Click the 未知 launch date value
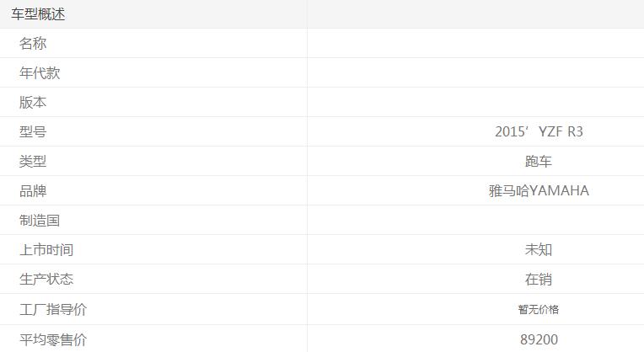The image size is (644, 352). [x=539, y=250]
